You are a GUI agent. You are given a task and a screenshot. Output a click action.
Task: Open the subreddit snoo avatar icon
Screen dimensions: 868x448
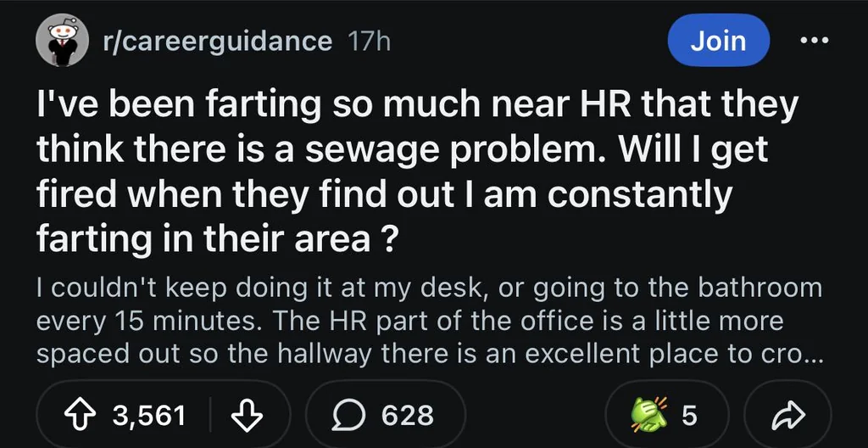pos(63,40)
